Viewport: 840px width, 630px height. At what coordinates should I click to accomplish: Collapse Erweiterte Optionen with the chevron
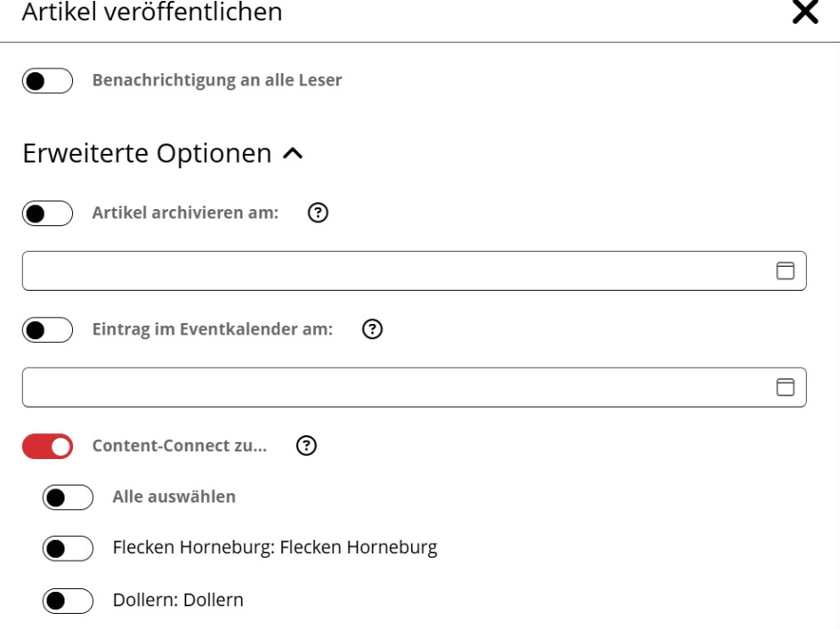292,154
